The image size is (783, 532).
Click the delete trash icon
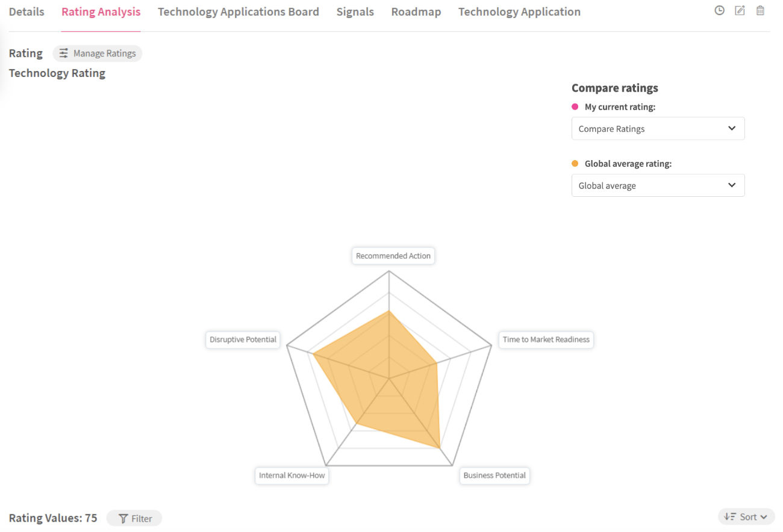point(760,11)
